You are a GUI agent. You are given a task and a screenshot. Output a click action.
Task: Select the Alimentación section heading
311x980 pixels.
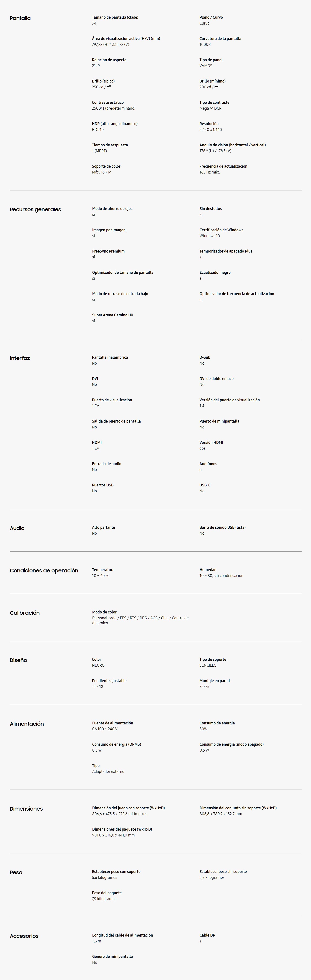click(27, 724)
